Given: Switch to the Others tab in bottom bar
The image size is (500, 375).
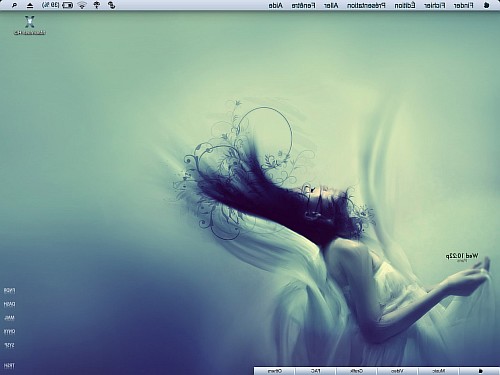Looking at the screenshot, I should (x=275, y=371).
